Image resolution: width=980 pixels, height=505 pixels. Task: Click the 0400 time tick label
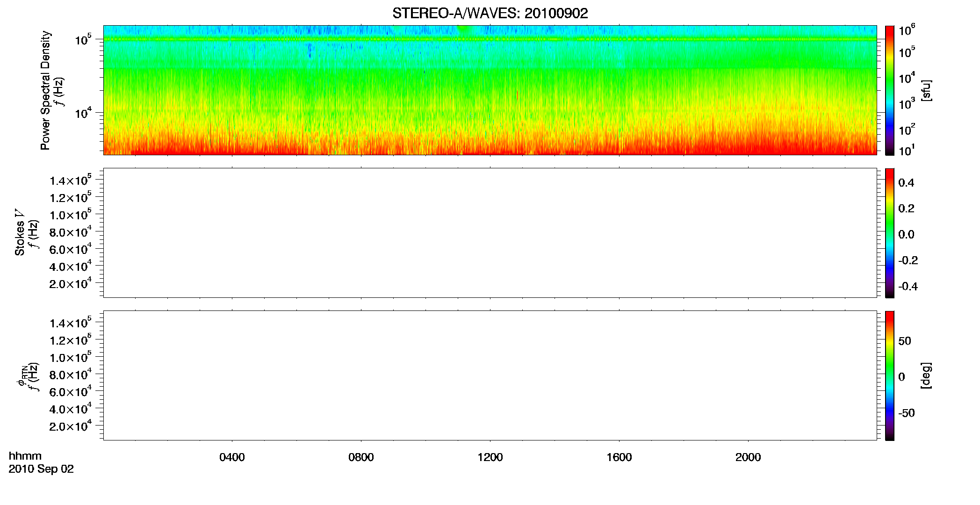232,457
